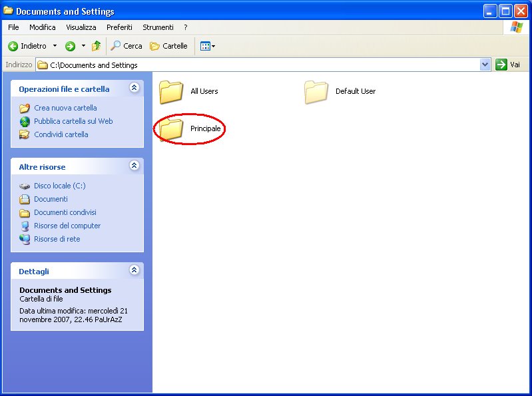Click Pubblica cartella sul Web link
Viewport: 532px width, 396px height.
coord(73,121)
